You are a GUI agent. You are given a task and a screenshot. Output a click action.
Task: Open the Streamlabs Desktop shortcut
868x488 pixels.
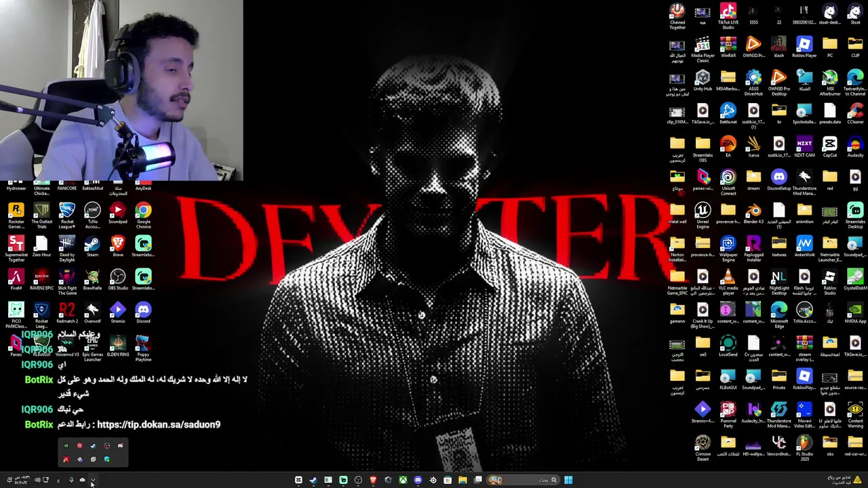(x=855, y=216)
